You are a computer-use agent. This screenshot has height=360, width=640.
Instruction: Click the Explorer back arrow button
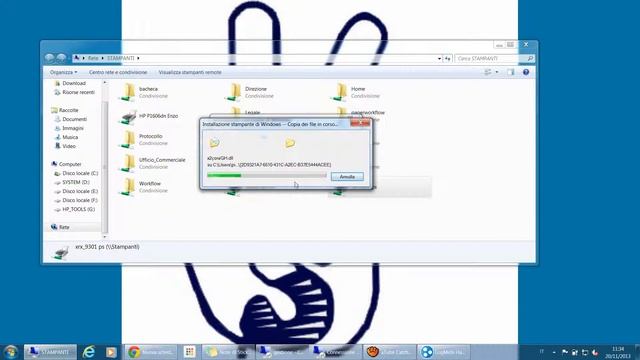tap(50, 58)
